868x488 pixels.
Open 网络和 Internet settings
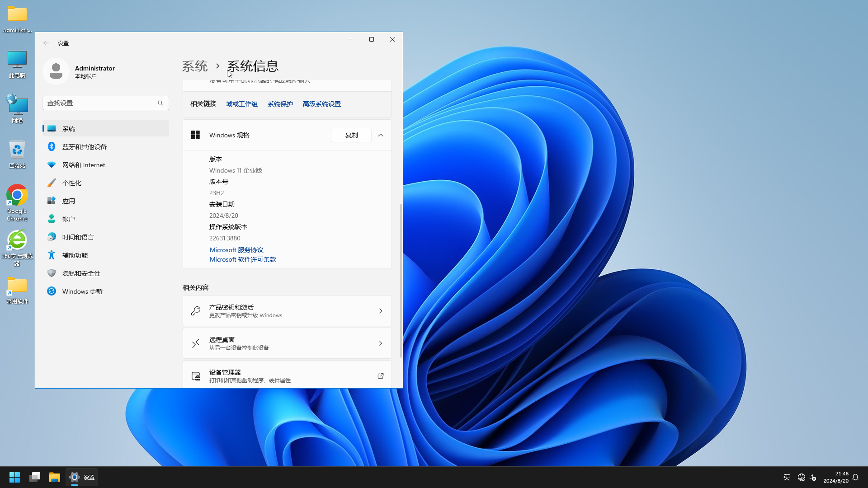tap(106, 165)
